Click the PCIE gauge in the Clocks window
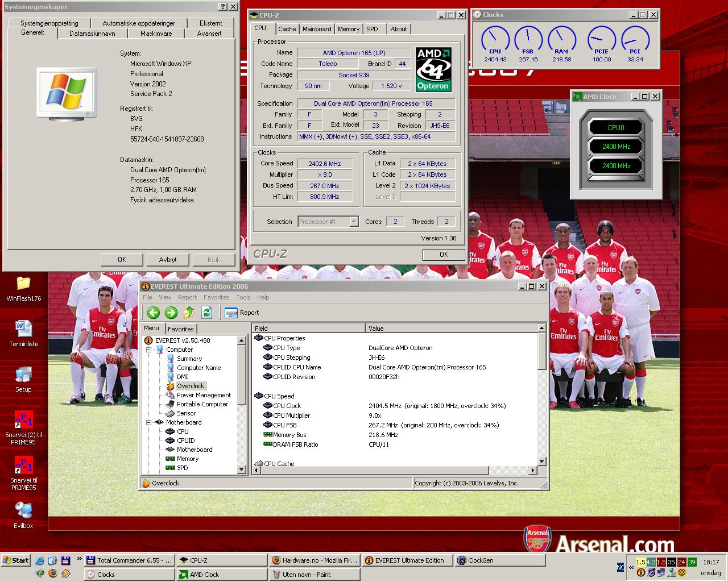This screenshot has height=582, width=728. click(x=601, y=41)
